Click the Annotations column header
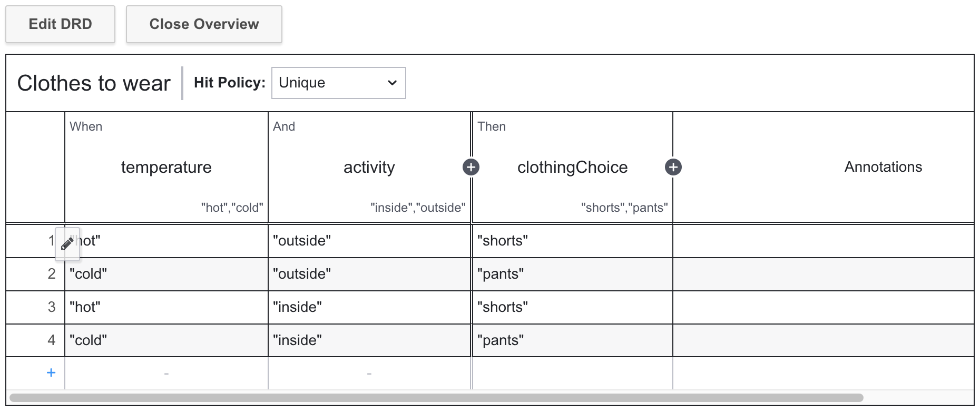 click(883, 167)
